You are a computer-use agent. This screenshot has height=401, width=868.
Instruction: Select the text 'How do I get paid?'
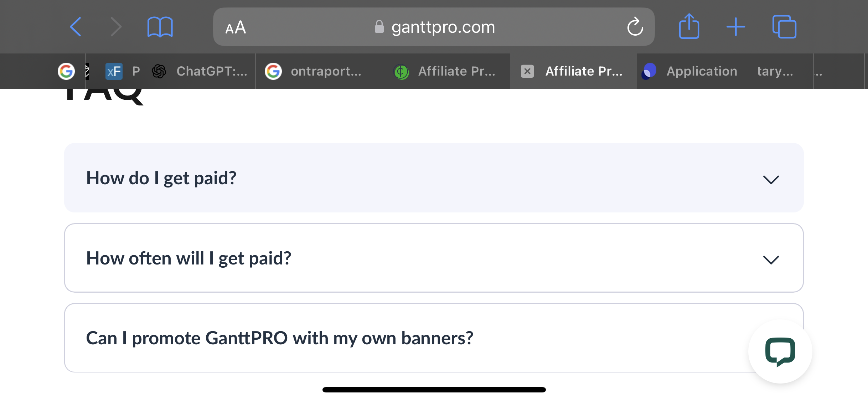(x=161, y=178)
